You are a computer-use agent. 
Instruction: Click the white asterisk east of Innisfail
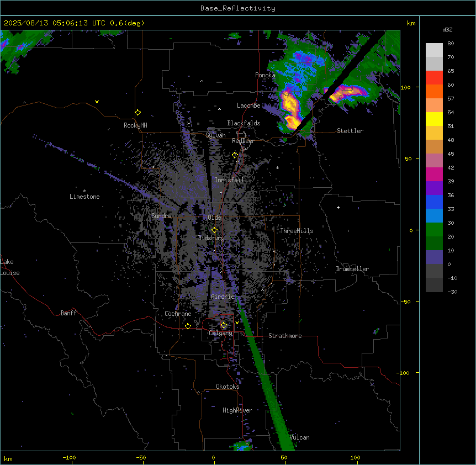pos(277,167)
